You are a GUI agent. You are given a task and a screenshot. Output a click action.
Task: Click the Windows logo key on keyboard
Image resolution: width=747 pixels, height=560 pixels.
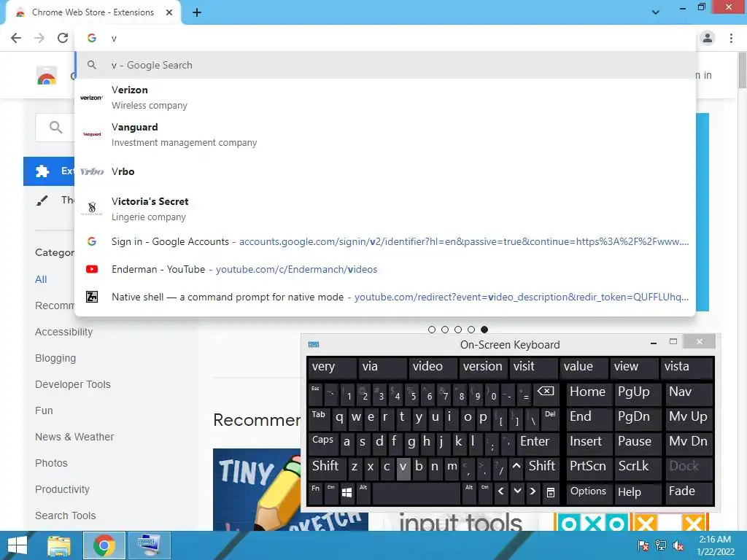pyautogui.click(x=347, y=493)
